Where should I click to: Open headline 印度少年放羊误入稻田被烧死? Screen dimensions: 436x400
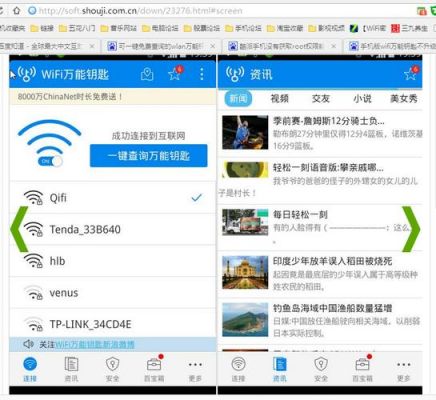332,261
